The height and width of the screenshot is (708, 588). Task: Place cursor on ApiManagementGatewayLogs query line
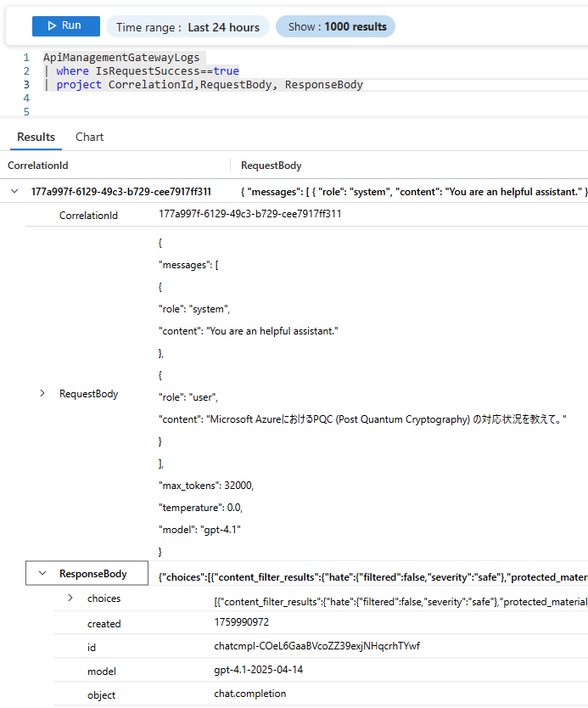coord(121,58)
